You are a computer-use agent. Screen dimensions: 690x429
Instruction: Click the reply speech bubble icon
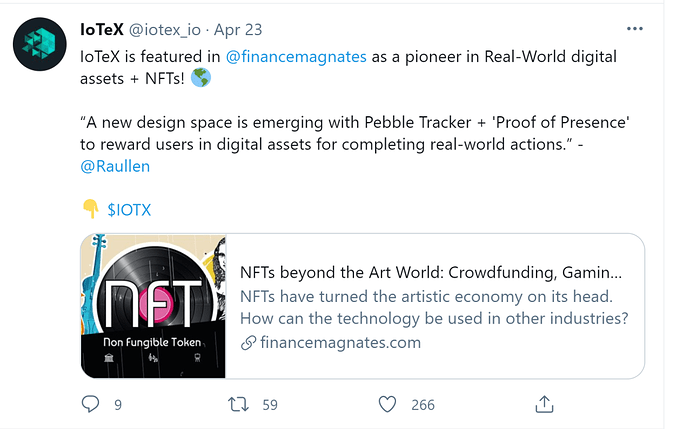tap(91, 404)
